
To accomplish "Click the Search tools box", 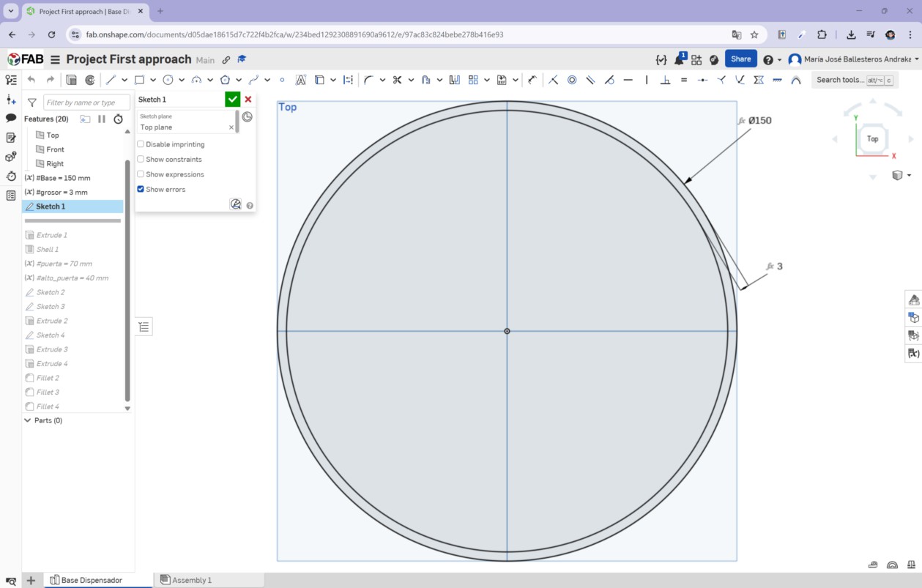I will click(855, 80).
